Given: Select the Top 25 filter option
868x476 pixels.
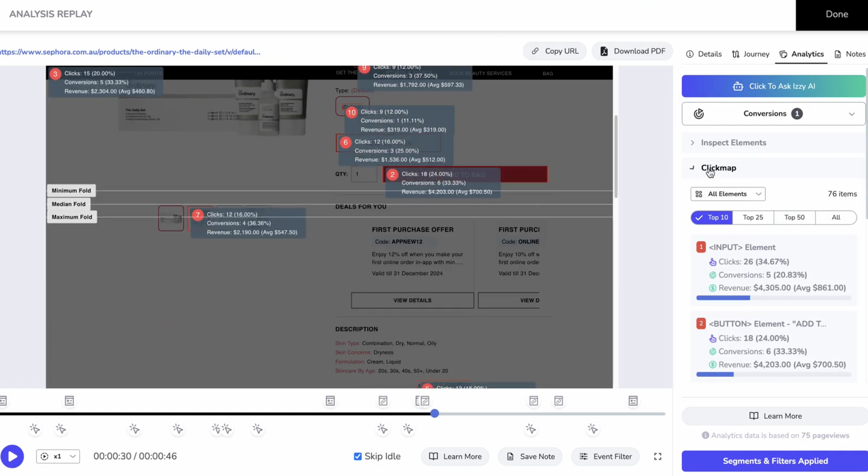Looking at the screenshot, I should [753, 217].
